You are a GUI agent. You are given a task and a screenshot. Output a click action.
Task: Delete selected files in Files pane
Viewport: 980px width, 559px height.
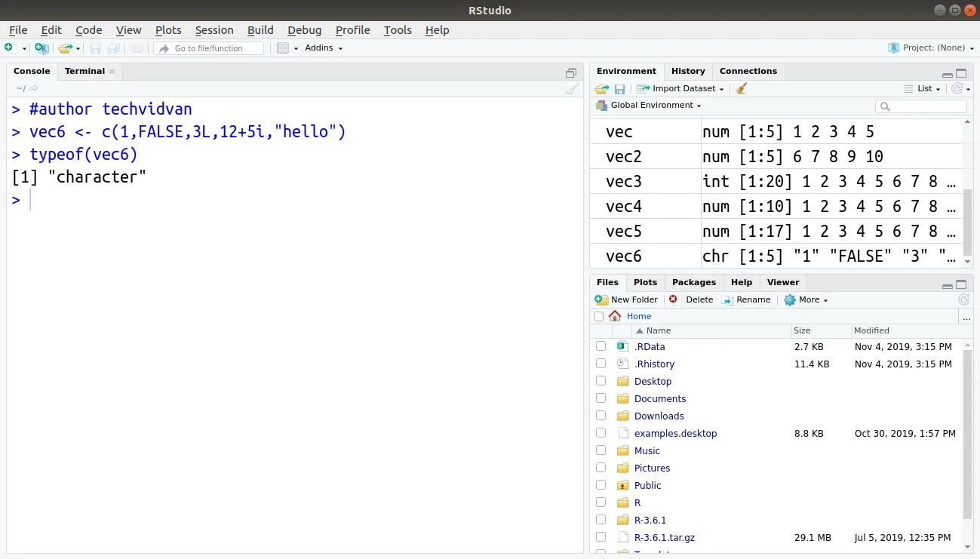point(692,299)
